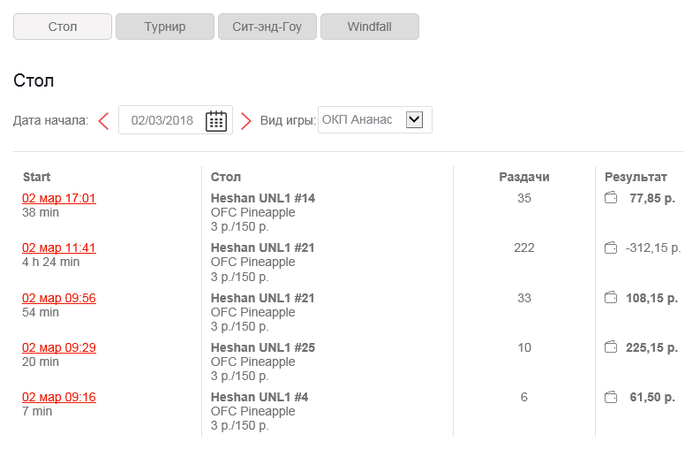
Task: Open session link 02 мар 09:29
Action: coord(59,347)
